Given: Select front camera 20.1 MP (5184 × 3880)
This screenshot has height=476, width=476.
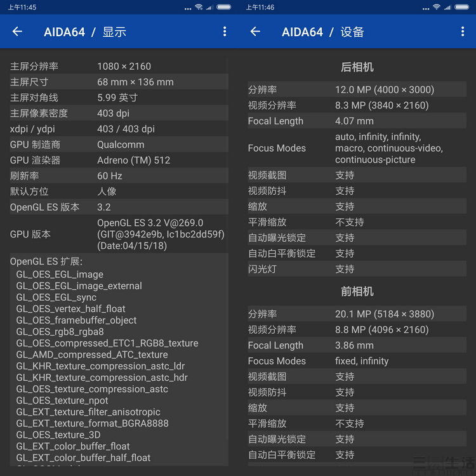Looking at the screenshot, I should 385,314.
